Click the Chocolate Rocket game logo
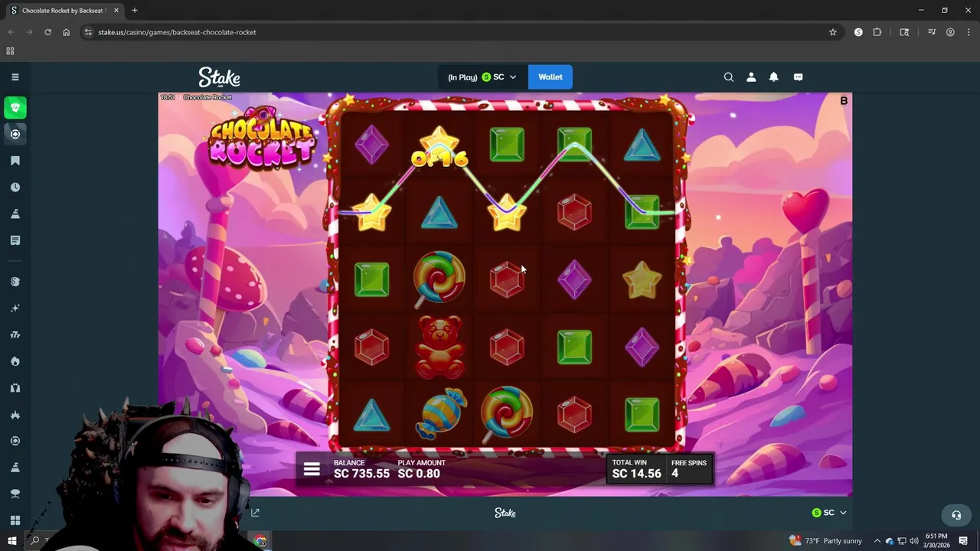980x551 pixels. click(262, 139)
